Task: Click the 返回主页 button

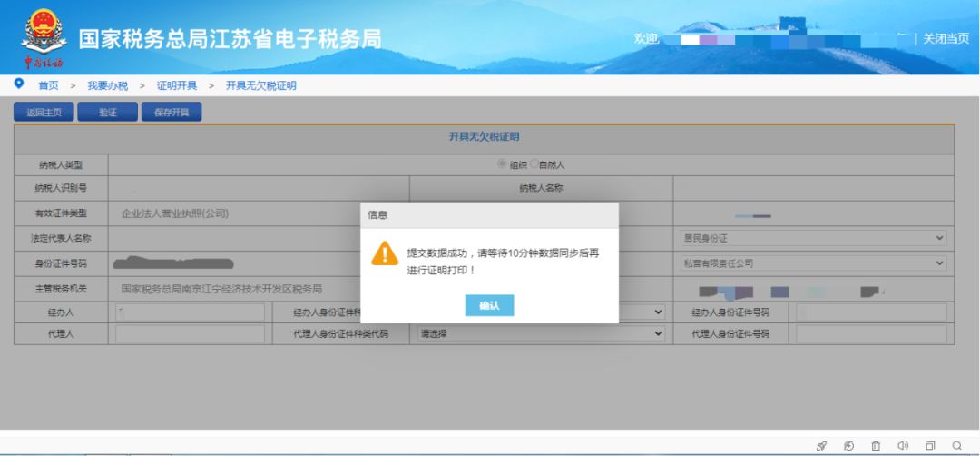Action: 44,112
